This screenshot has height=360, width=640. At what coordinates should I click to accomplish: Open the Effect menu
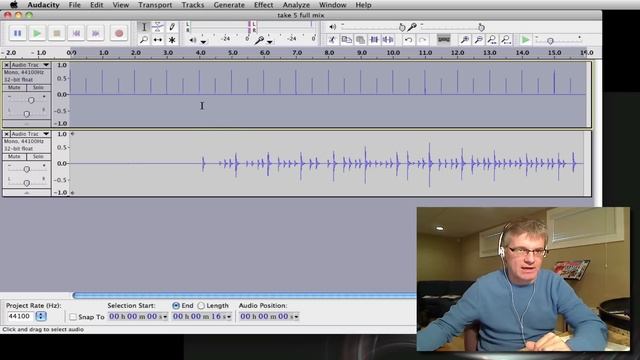[263, 5]
